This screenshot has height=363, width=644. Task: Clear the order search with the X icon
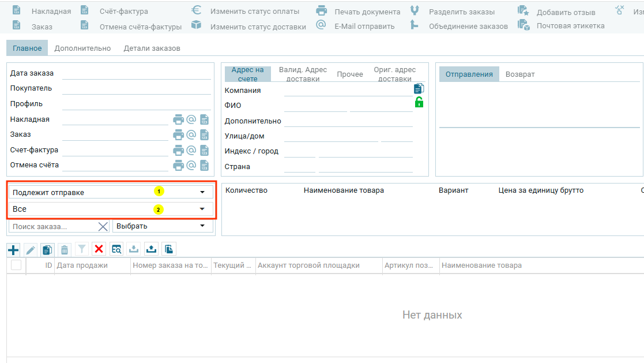103,226
